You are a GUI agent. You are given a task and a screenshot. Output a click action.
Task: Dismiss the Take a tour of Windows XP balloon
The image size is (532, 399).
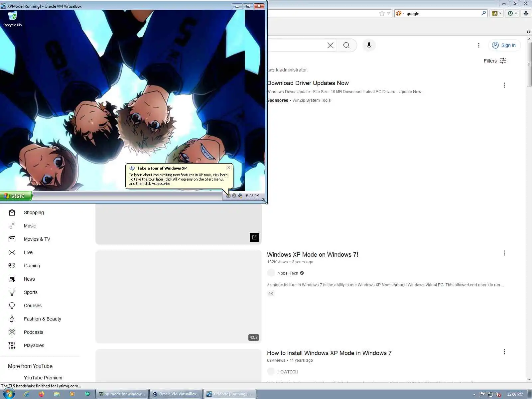tap(229, 168)
